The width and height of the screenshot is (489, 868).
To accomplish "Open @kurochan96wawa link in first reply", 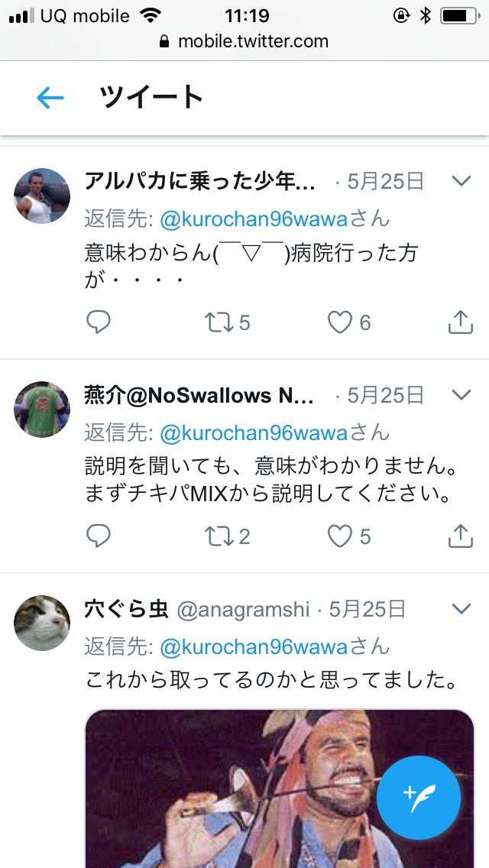I will point(254,219).
